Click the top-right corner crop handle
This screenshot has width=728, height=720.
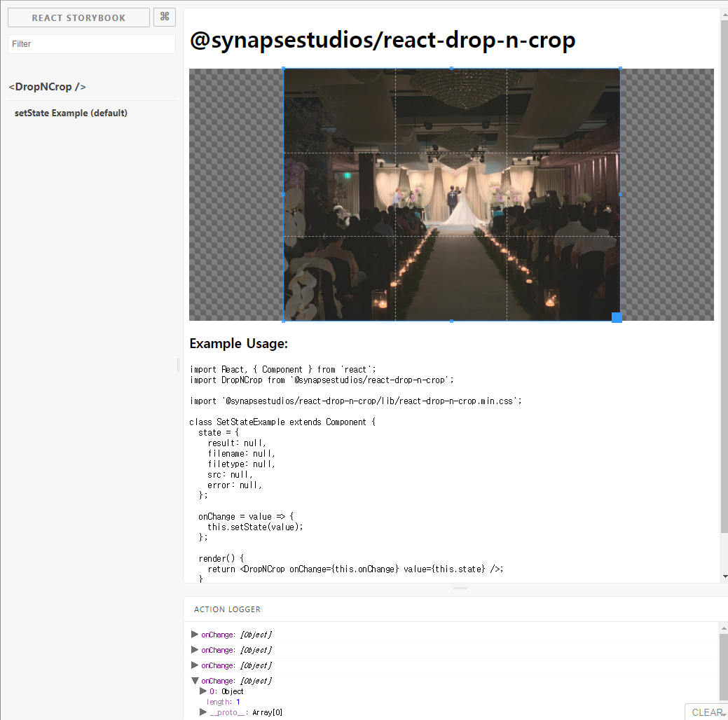[620, 68]
